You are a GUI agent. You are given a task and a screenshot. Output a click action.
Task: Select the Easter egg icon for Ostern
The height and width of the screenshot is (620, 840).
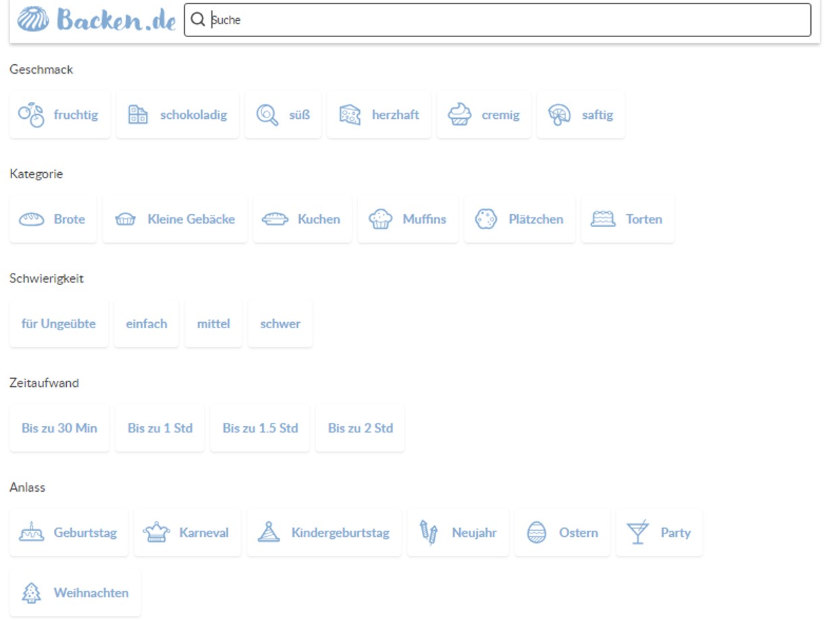(x=535, y=532)
